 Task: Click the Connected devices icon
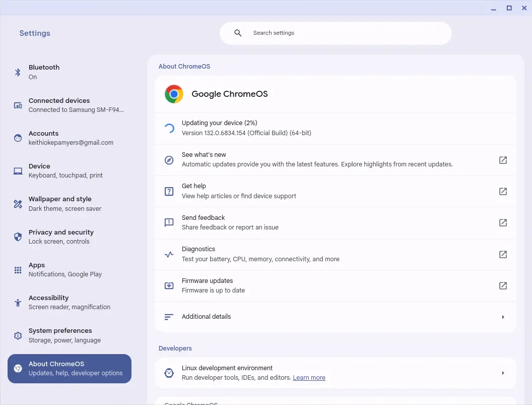[18, 105]
